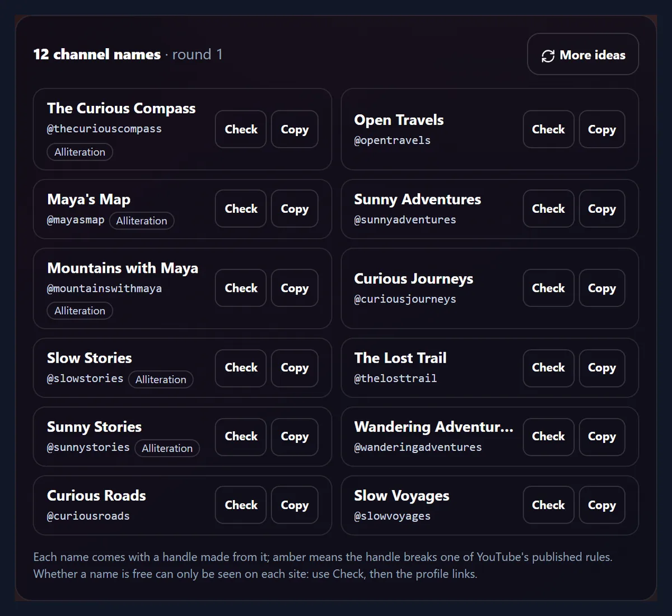Click the @curiousroads handle text

coord(88,516)
